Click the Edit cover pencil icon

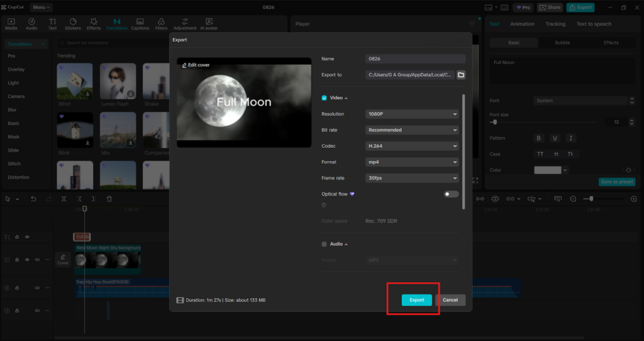pyautogui.click(x=184, y=65)
